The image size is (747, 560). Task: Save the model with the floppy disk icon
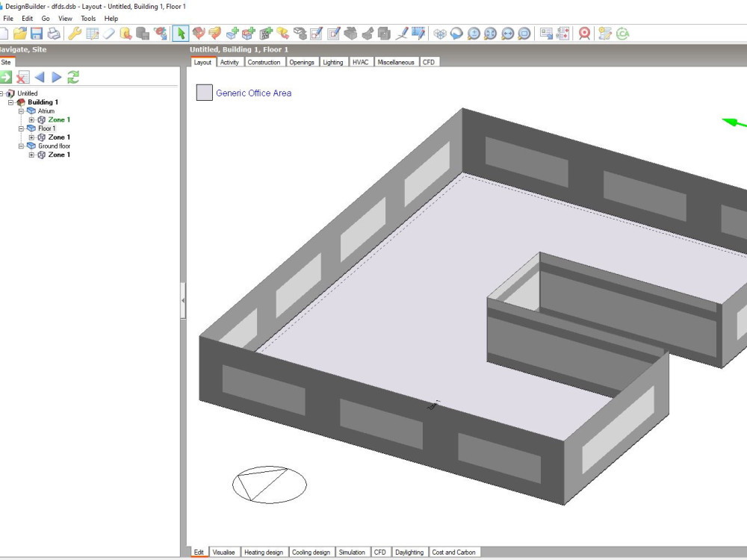(x=37, y=34)
